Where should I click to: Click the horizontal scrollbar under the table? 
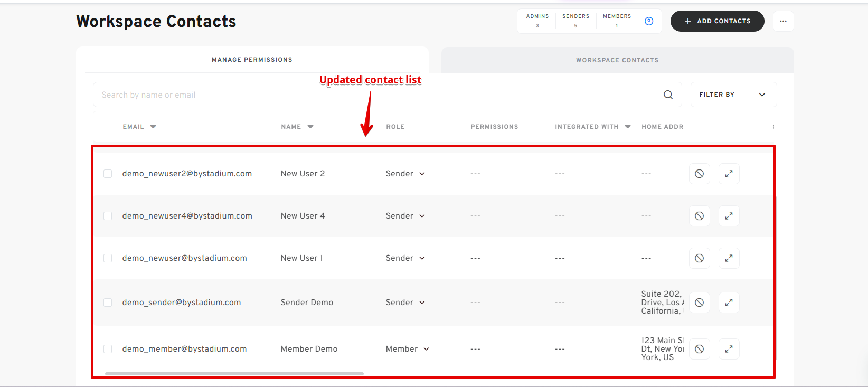pos(234,374)
